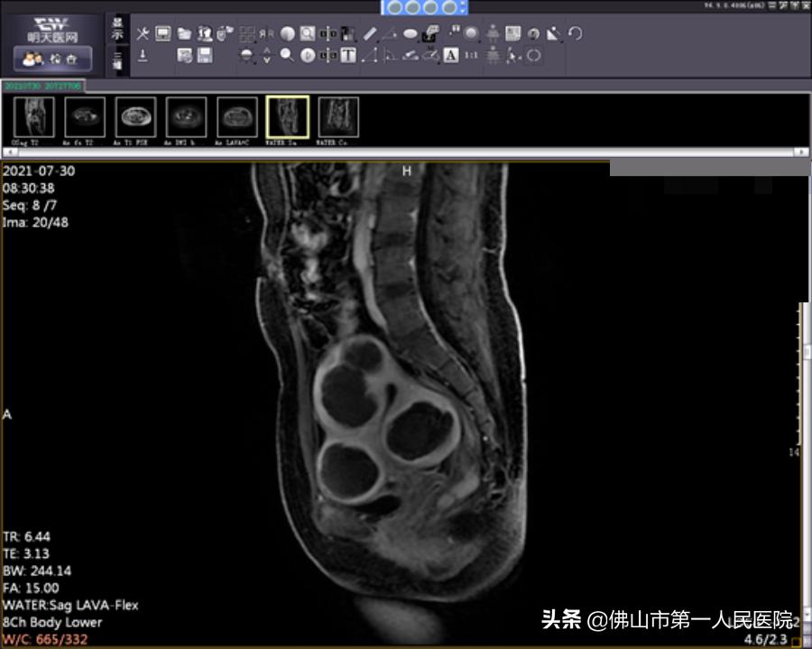Image resolution: width=812 pixels, height=649 pixels.
Task: Select the half-shaded contrast circle tool
Action: pyautogui.click(x=288, y=34)
